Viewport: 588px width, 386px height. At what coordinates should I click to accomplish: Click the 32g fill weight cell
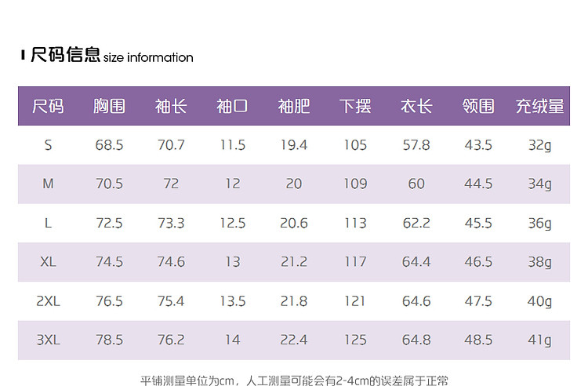pyautogui.click(x=539, y=145)
